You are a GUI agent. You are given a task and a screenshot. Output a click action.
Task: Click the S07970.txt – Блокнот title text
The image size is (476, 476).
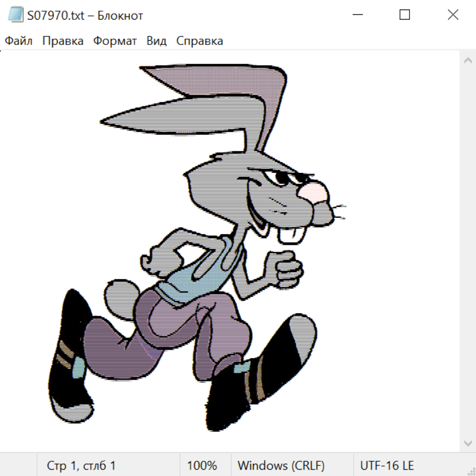point(85,16)
